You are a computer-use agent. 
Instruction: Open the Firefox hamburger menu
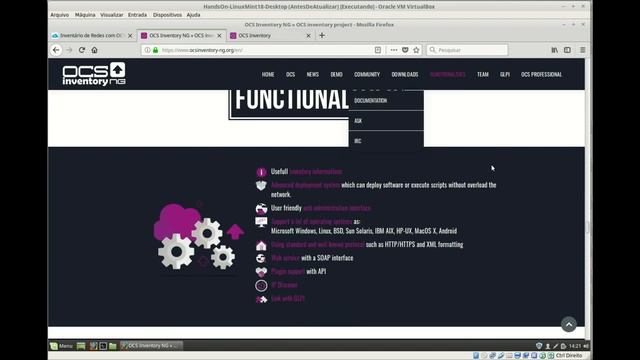582,50
